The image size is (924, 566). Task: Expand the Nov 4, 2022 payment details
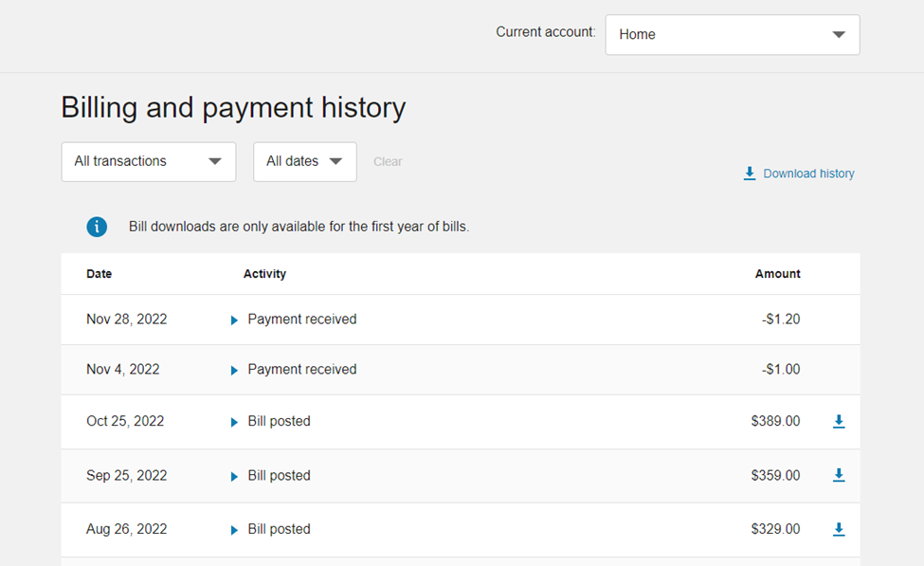pos(234,371)
